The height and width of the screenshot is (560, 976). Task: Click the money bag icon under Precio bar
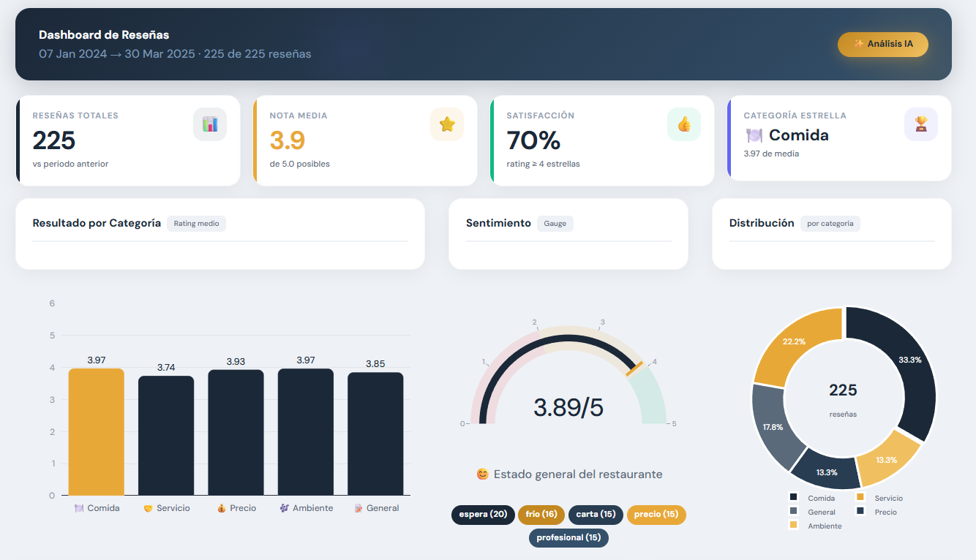222,508
